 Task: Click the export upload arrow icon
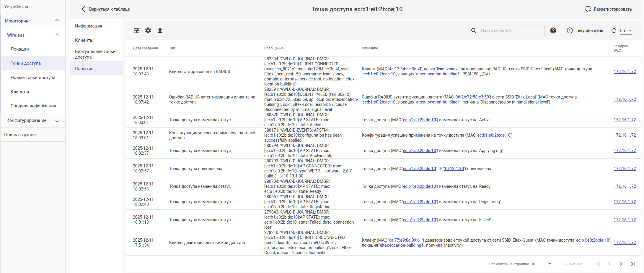point(160,30)
